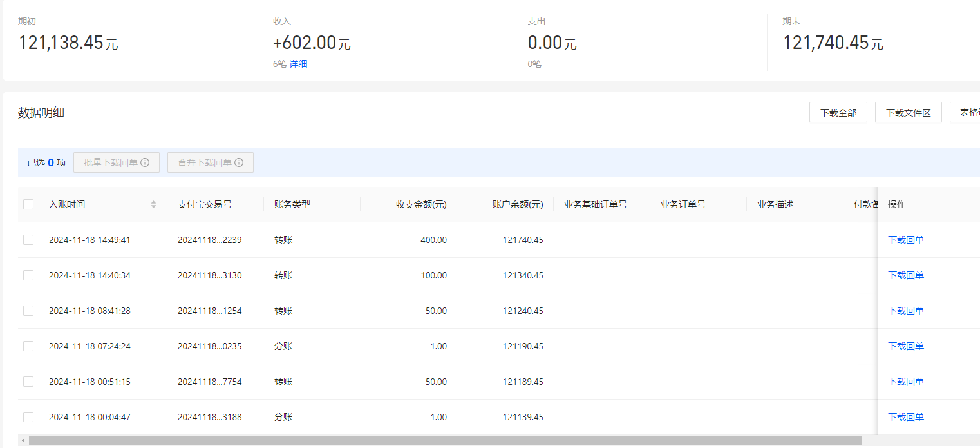980x448 pixels.
Task: Click 转账 type in 14:49:41 row
Action: (x=283, y=240)
